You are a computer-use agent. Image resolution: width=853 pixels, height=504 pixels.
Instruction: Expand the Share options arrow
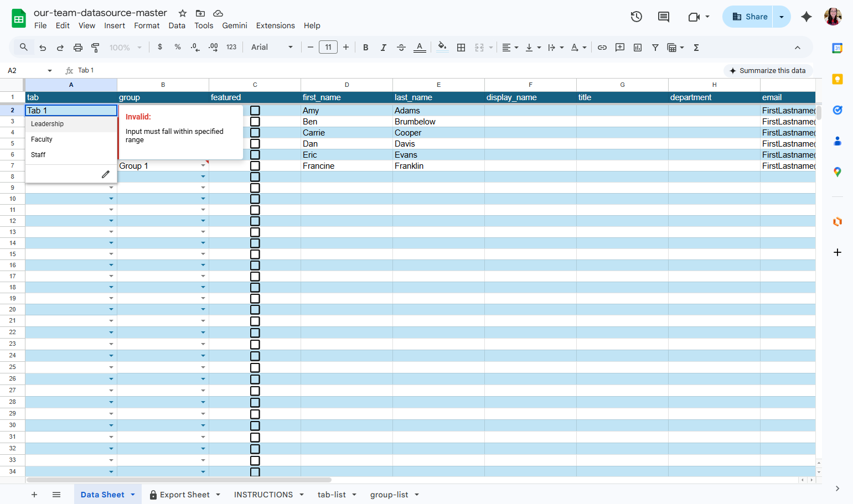pyautogui.click(x=782, y=17)
